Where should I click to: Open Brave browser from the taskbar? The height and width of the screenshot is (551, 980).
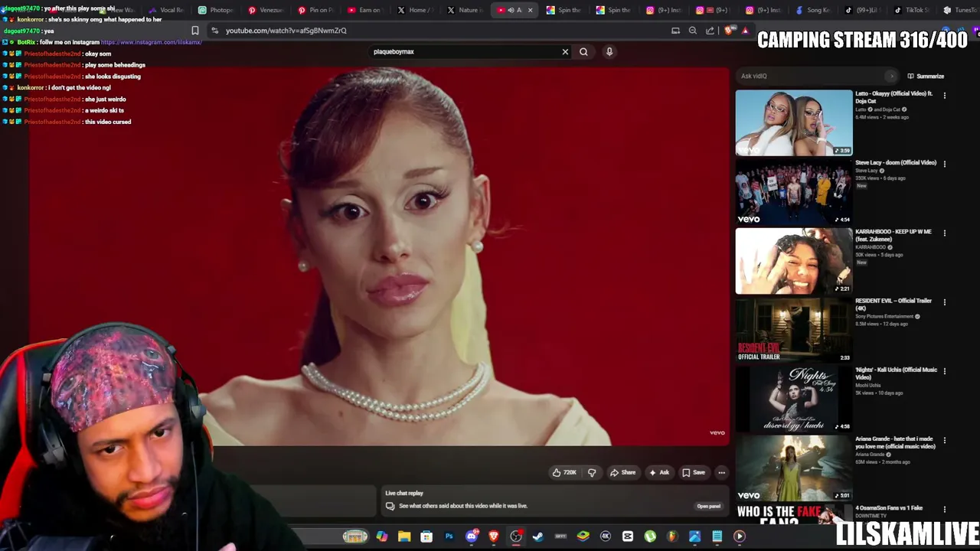[x=494, y=536]
